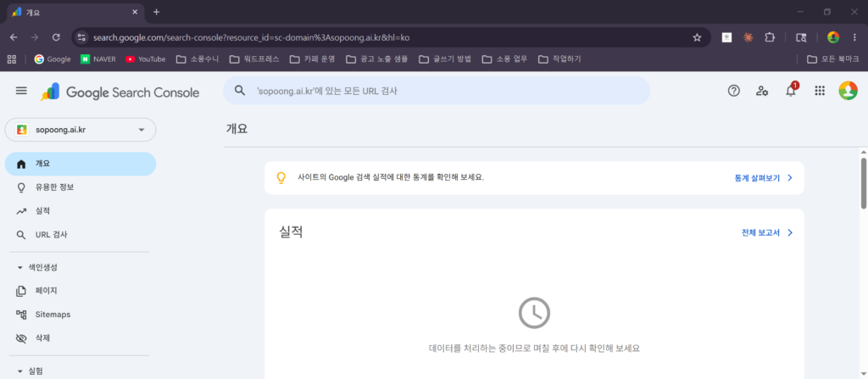Collapse the 실험 section
This screenshot has width=868, height=379.
(x=31, y=371)
